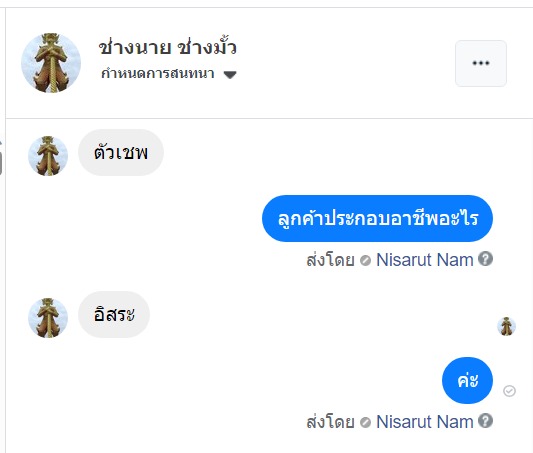Click the large profile picture in header

51,63
